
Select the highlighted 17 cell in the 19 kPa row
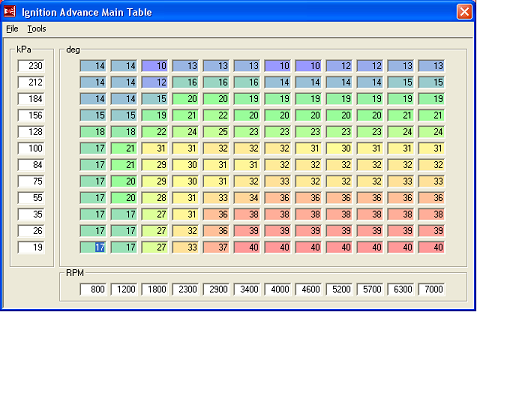point(93,247)
